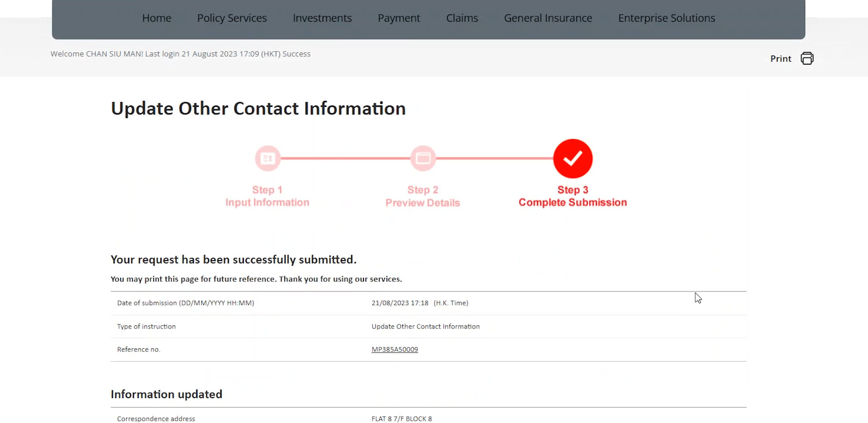Select the Step 2 Preview Details icon
868x423 pixels.
(x=423, y=158)
